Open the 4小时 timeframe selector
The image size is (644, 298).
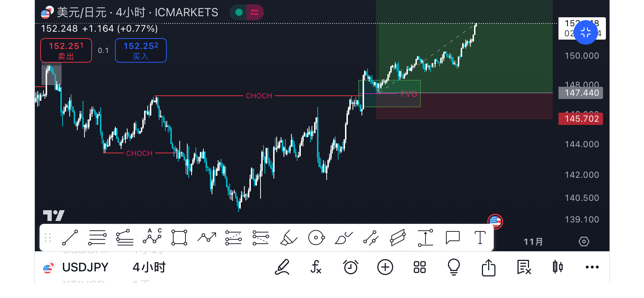tap(149, 267)
